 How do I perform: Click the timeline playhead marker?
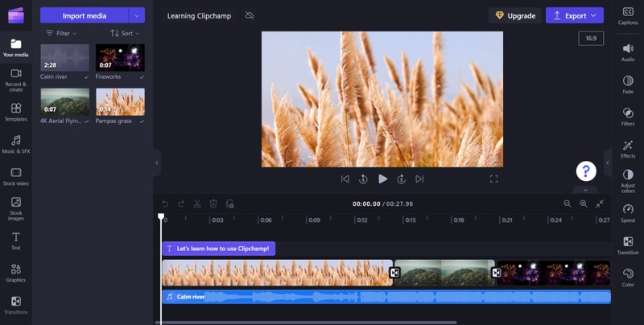tap(161, 216)
